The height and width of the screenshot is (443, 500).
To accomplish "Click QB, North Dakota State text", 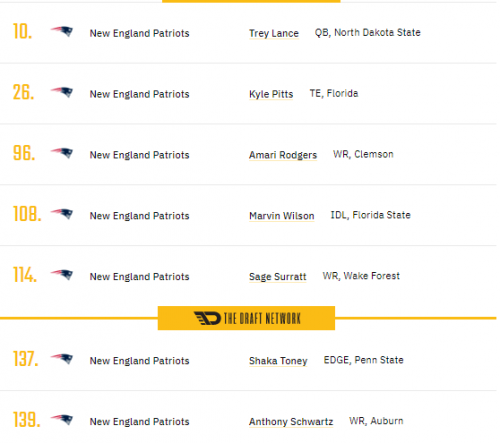I will pos(368,33).
